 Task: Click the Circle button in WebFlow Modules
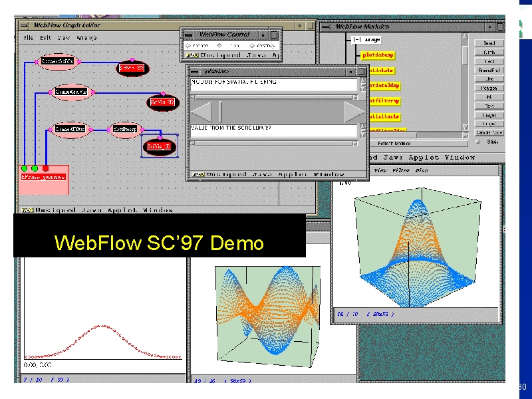point(489,53)
